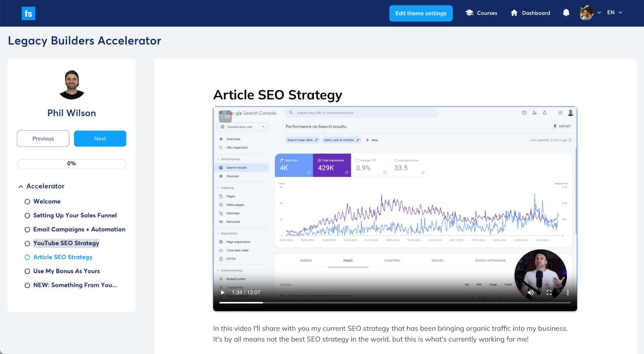
Task: Select Setting Up Your Sales Funnel circle
Action: click(x=28, y=216)
